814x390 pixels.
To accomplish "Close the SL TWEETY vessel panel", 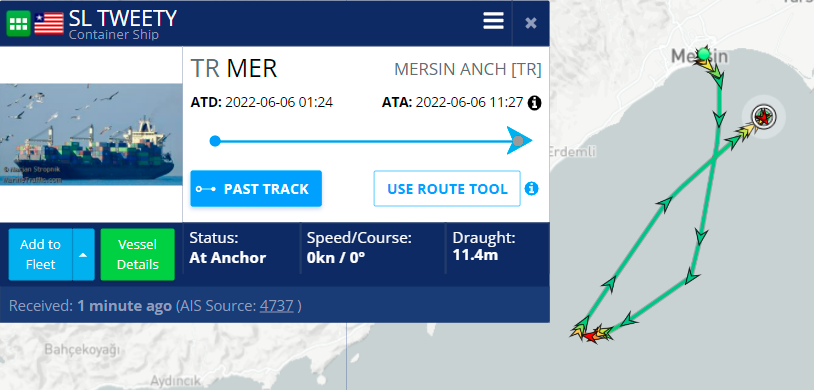I will (x=531, y=23).
